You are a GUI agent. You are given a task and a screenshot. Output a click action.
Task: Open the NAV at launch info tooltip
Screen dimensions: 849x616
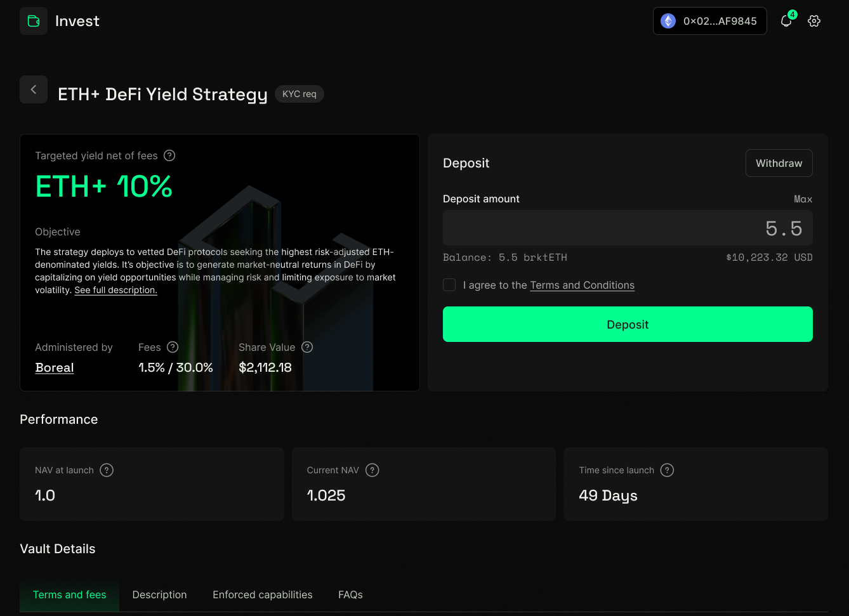tap(107, 470)
